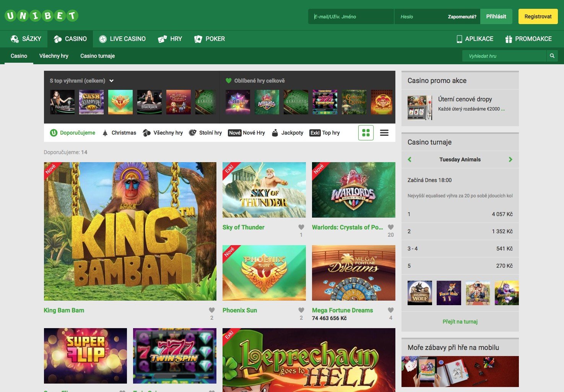Select the Všechny hry filter in game bar
This screenshot has width=564, height=392.
tap(163, 133)
